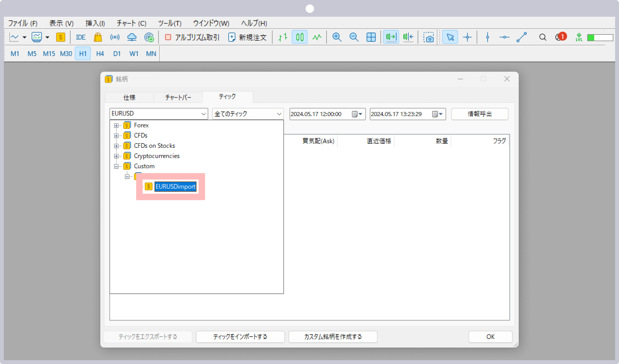Open dropdown arrow beside chart type icon
The height and width of the screenshot is (364, 619).
click(x=25, y=37)
